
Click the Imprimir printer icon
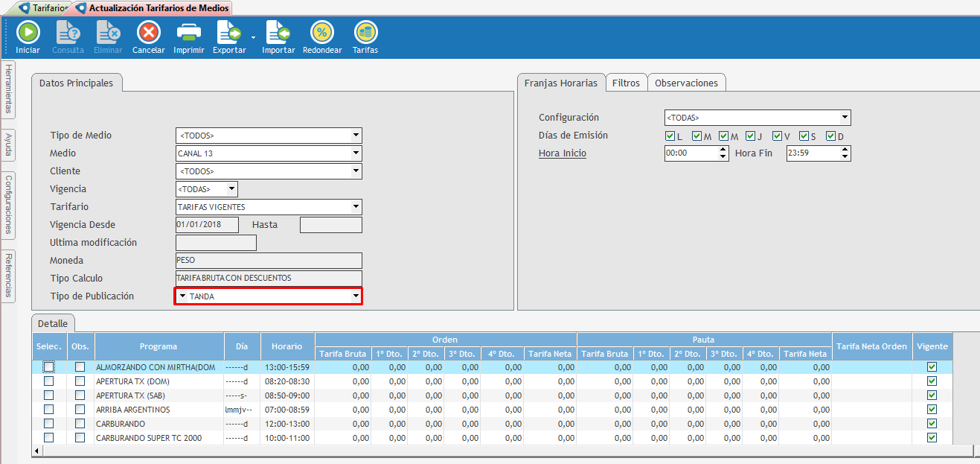[x=188, y=33]
